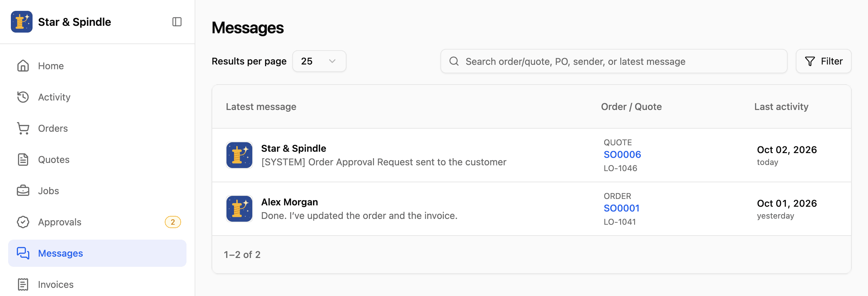Screen dimensions: 868x296
Task: Click the avatar in the Alex Morgan message row
Action: pyautogui.click(x=239, y=209)
